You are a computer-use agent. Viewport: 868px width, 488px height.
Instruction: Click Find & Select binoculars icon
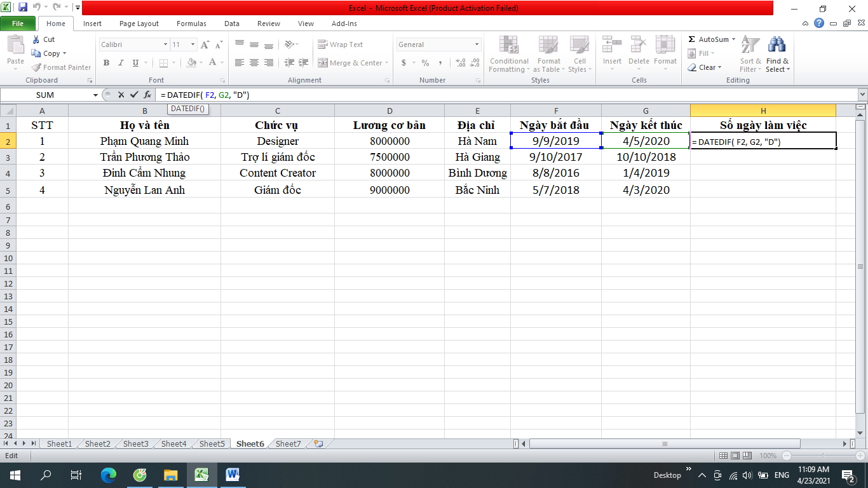click(776, 45)
